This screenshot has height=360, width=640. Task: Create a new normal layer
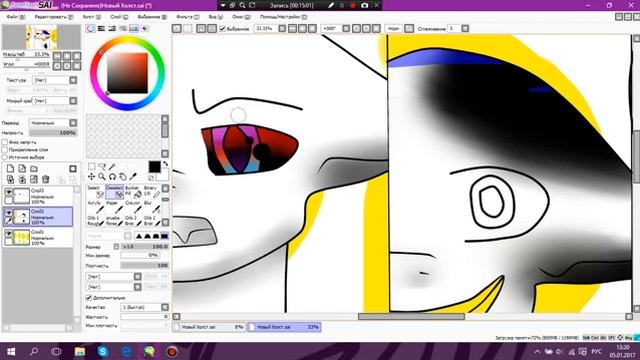click(x=10, y=168)
